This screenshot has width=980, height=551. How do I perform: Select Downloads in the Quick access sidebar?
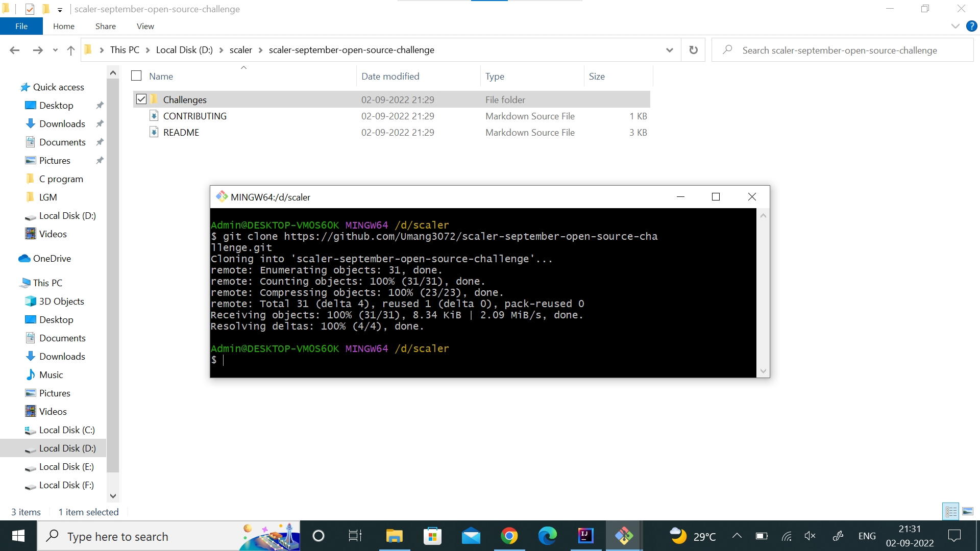pos(62,123)
